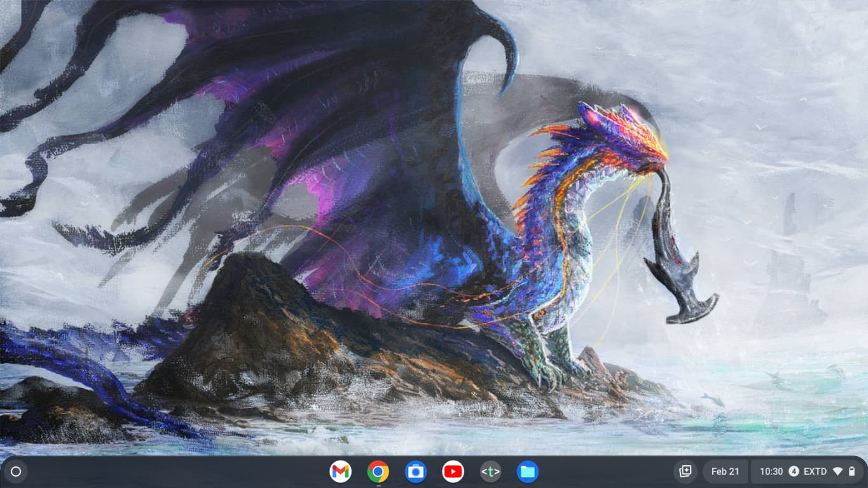Show the 4 pending notifications badge
Viewport: 868px width, 488px height.
click(x=794, y=471)
